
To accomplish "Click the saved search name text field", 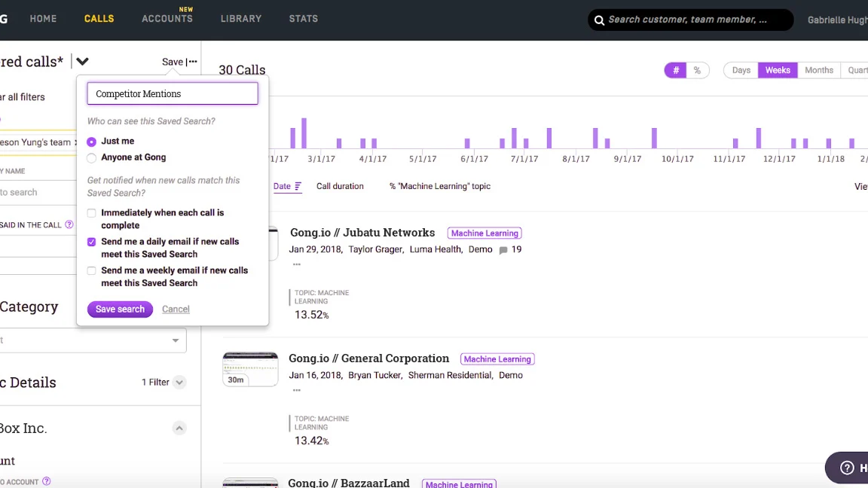I will (x=173, y=93).
